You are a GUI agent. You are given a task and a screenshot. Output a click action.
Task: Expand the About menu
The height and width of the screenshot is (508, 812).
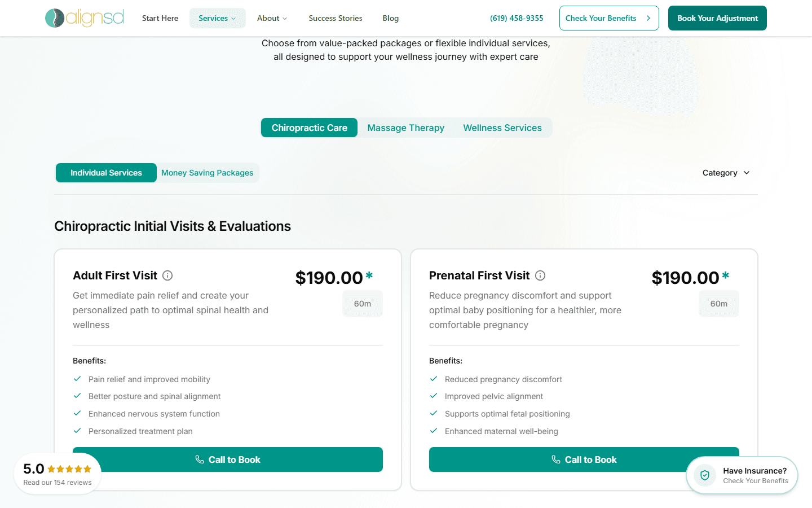coord(272,18)
